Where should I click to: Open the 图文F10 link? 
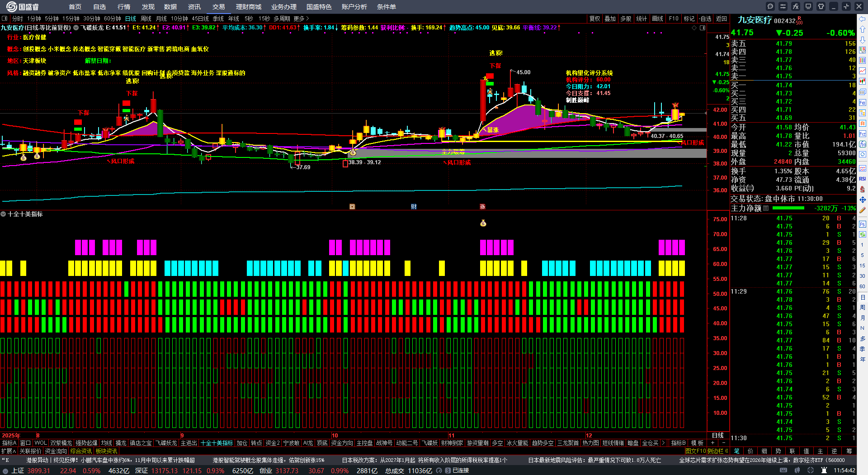point(696,451)
